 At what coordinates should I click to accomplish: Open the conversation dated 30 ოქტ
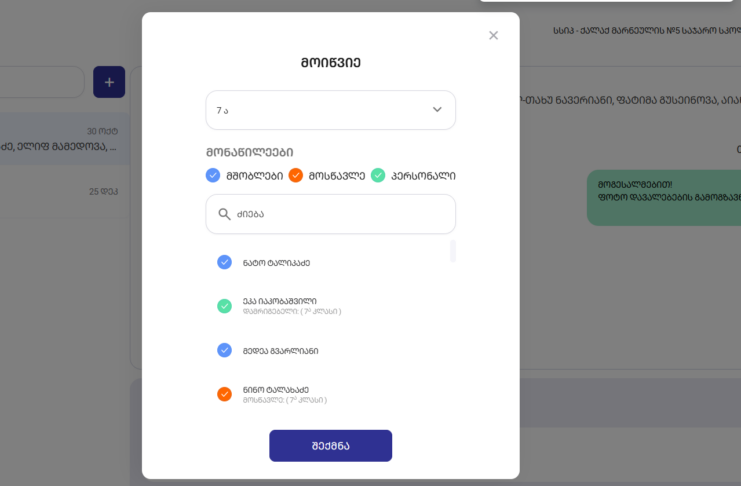tap(60, 140)
